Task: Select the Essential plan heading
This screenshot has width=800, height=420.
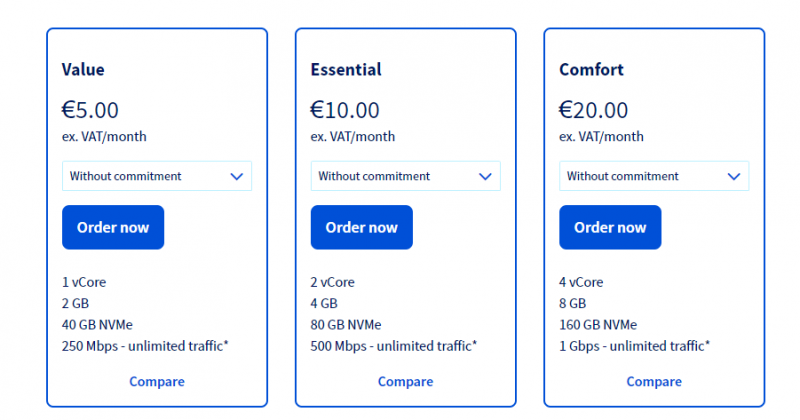Action: pyautogui.click(x=346, y=69)
